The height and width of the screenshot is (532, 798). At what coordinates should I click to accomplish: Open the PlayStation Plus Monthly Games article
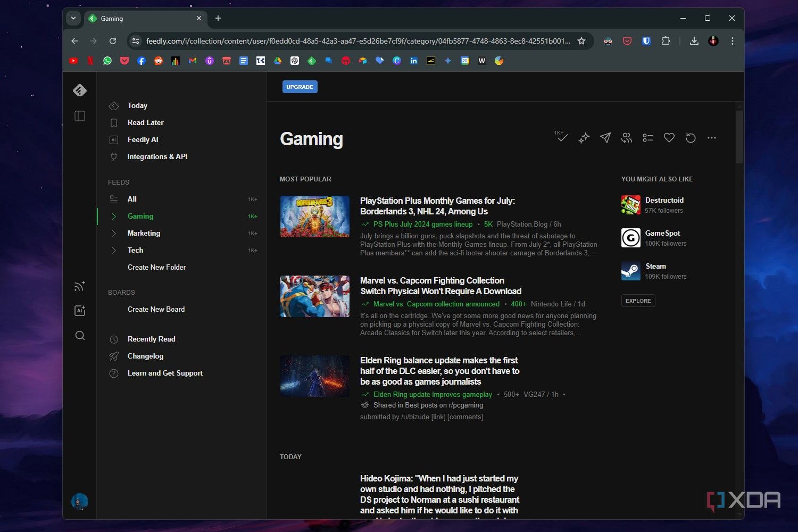[x=437, y=206]
